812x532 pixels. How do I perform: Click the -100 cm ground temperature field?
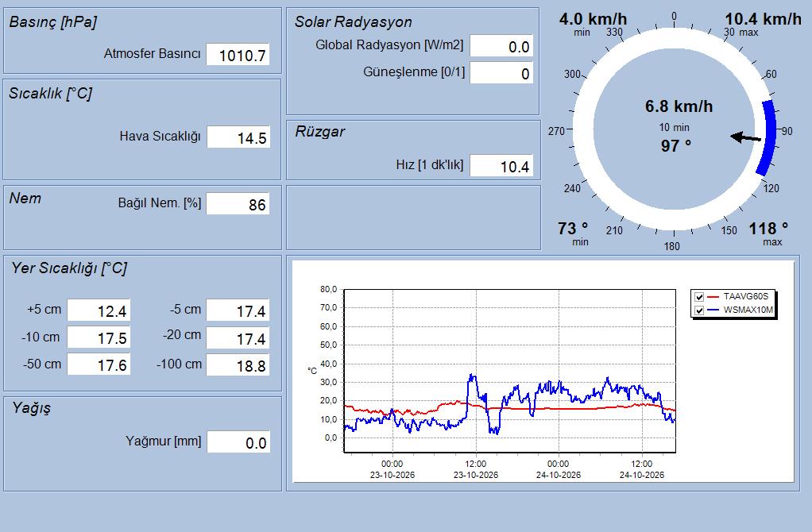pyautogui.click(x=238, y=364)
